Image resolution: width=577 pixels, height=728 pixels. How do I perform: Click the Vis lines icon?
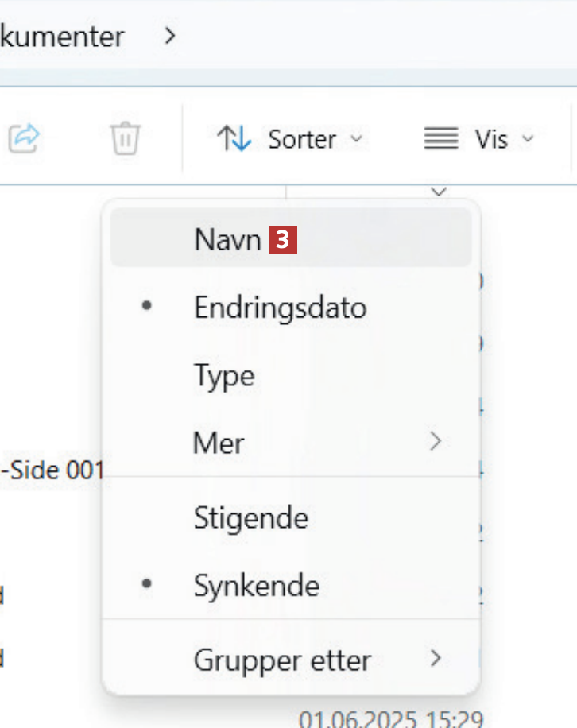tap(441, 140)
